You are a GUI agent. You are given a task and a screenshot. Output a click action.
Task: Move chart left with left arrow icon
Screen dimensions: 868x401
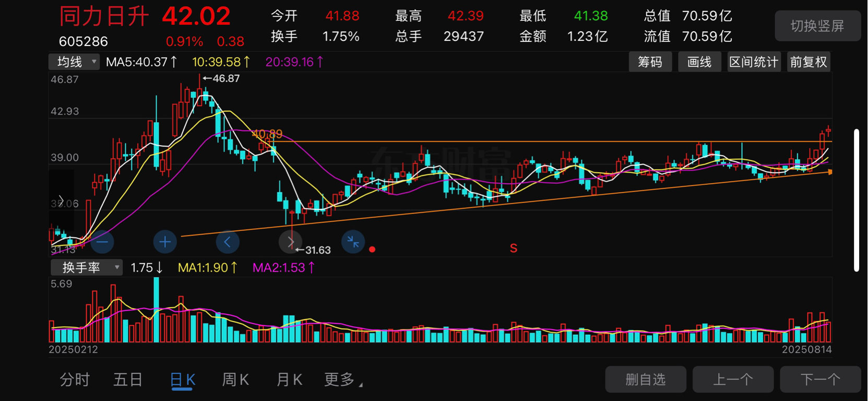click(228, 242)
